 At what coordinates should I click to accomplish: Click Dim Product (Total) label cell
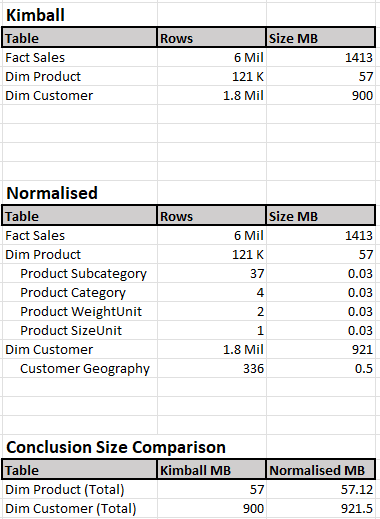(80, 489)
